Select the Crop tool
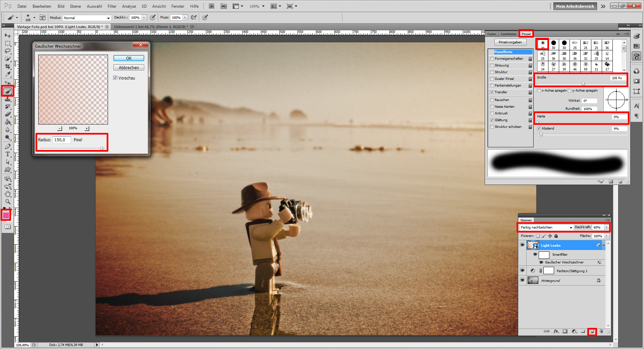 [8, 66]
